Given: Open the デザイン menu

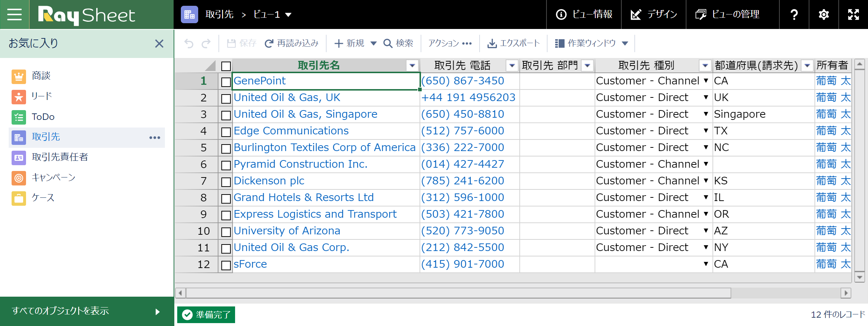Looking at the screenshot, I should click(x=654, y=14).
